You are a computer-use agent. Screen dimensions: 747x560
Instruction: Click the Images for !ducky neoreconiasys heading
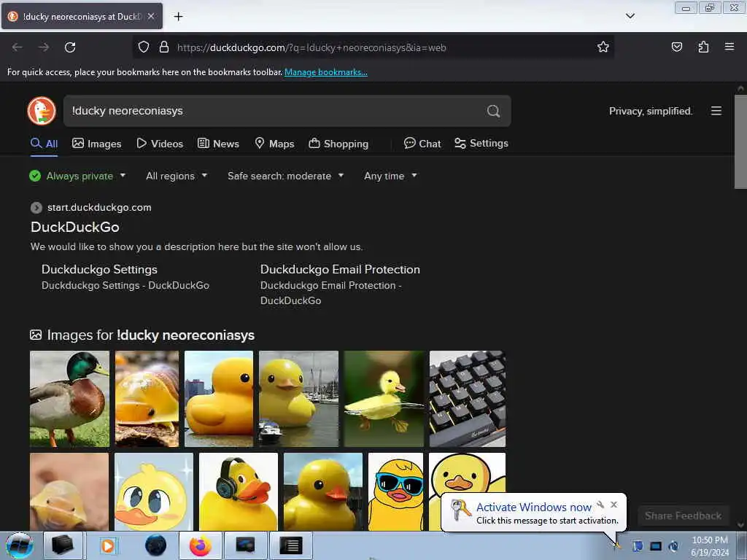click(x=150, y=335)
